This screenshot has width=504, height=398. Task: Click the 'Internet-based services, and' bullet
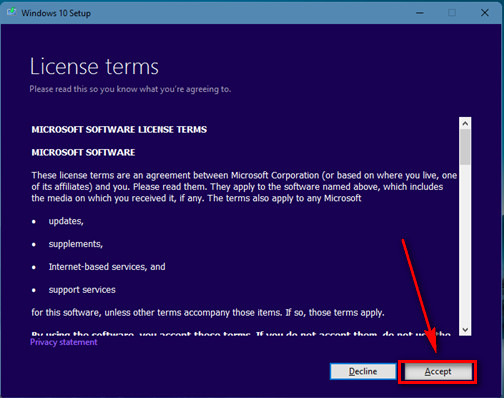pyautogui.click(x=107, y=267)
